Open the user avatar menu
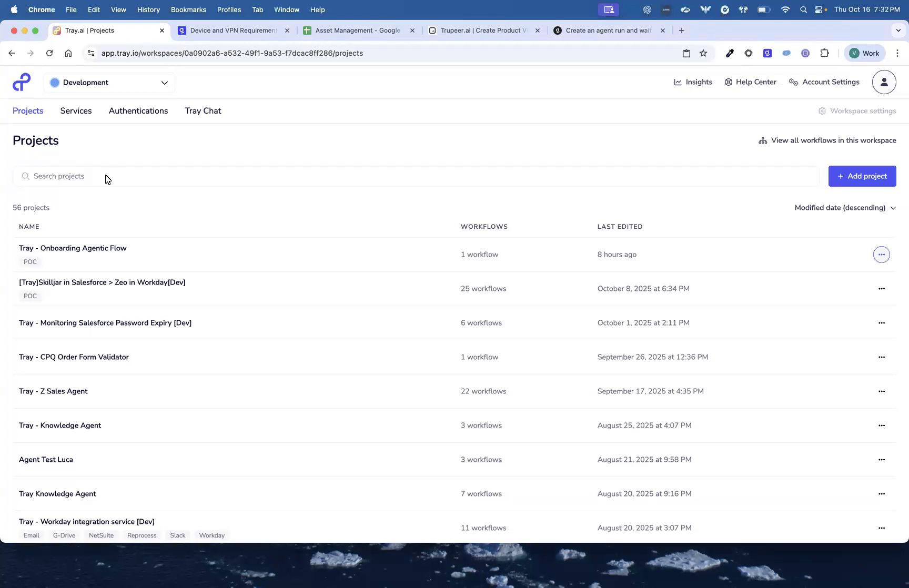The image size is (909, 588). [884, 82]
